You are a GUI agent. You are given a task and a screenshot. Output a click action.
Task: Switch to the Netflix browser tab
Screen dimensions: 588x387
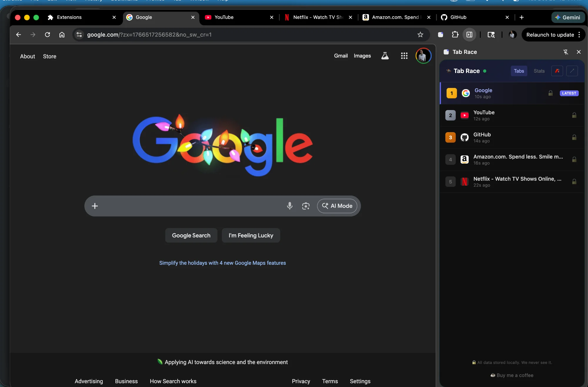click(318, 17)
